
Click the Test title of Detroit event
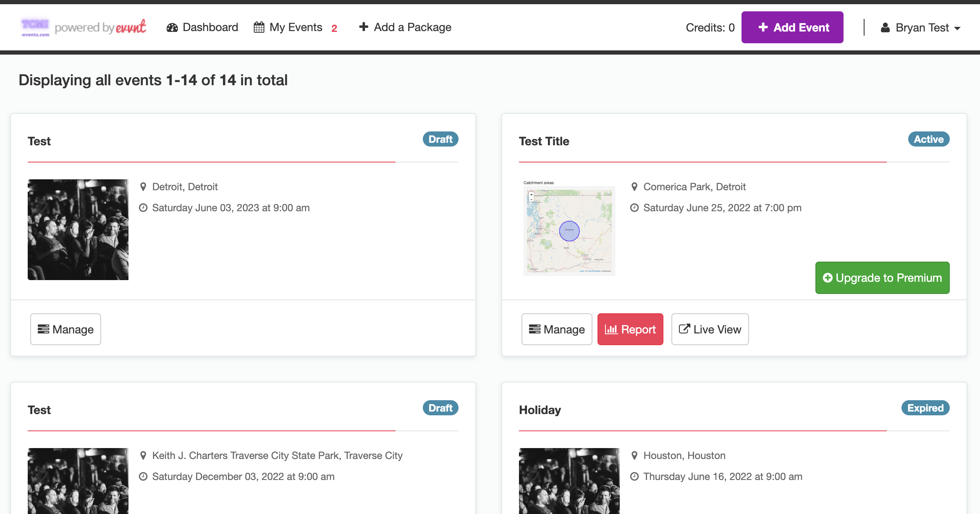39,141
